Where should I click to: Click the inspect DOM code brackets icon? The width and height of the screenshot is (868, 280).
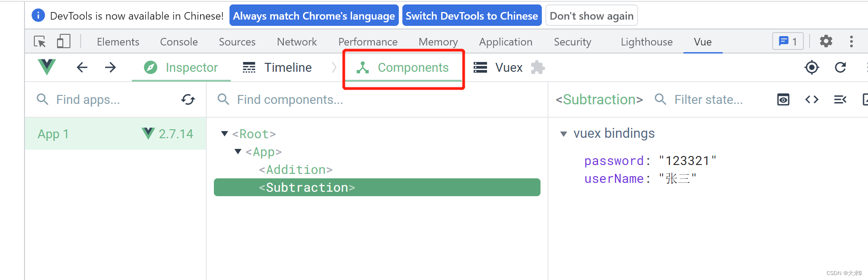pyautogui.click(x=812, y=99)
